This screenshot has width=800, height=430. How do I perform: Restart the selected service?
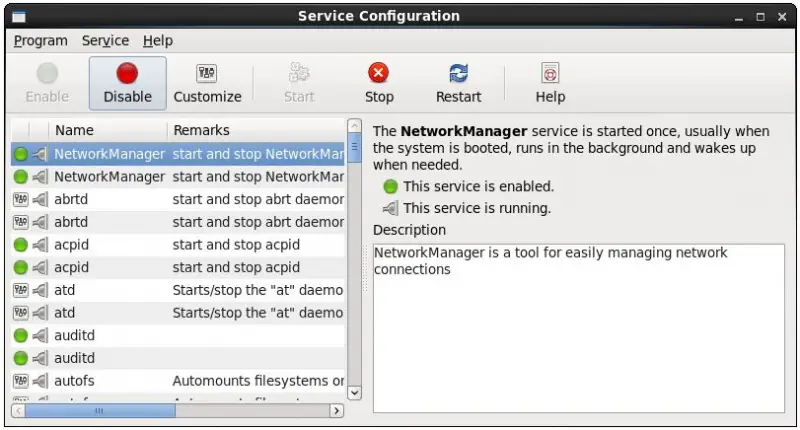coord(458,83)
